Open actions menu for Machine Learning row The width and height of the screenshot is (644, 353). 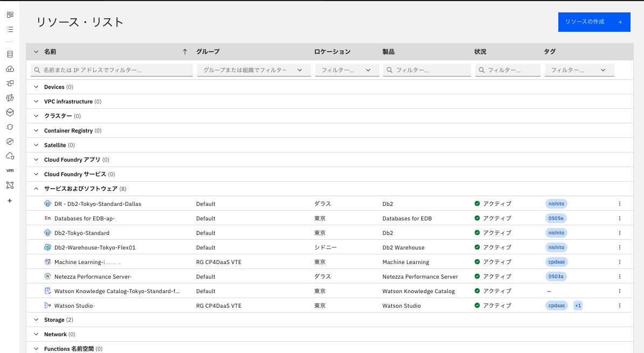pyautogui.click(x=620, y=262)
